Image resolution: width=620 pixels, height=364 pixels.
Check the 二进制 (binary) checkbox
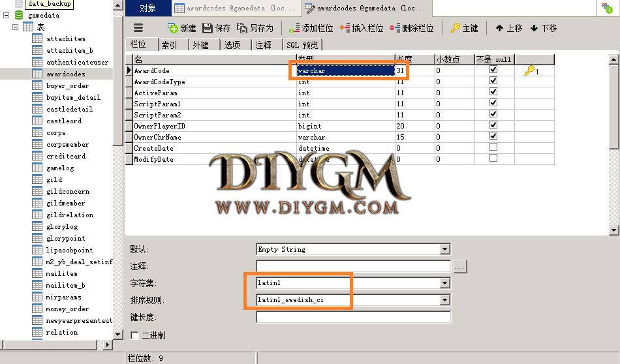(134, 335)
